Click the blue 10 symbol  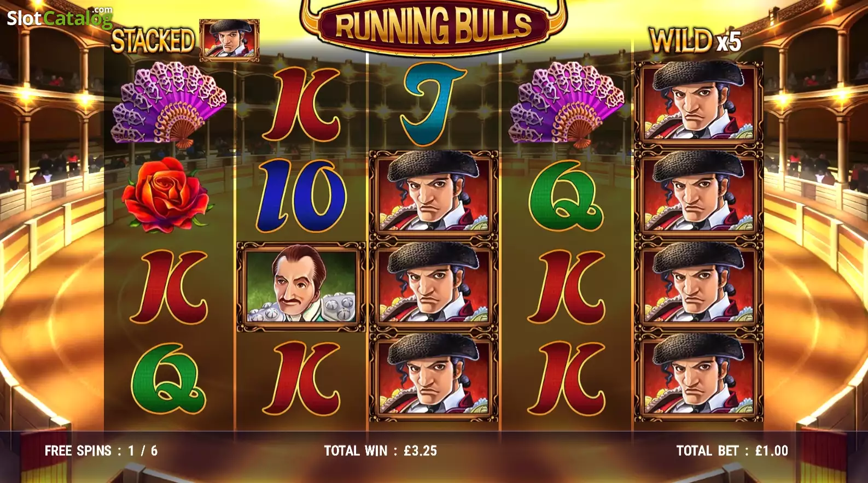pos(301,196)
